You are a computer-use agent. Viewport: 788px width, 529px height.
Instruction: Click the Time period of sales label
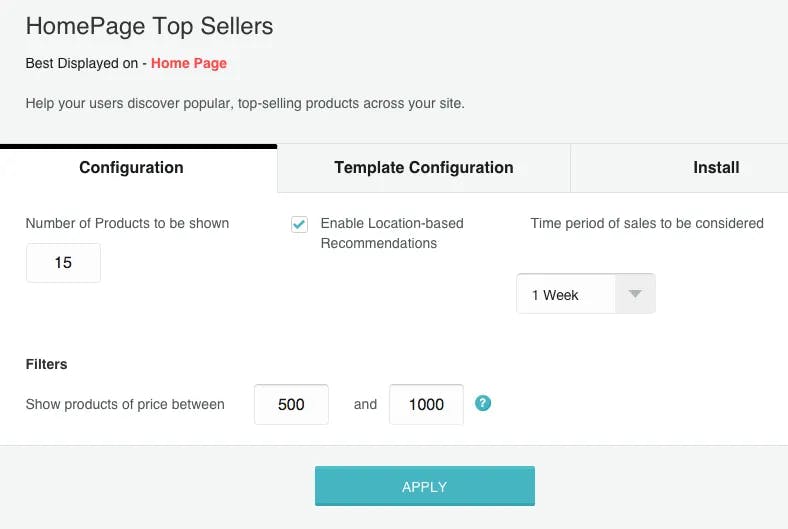tap(647, 224)
